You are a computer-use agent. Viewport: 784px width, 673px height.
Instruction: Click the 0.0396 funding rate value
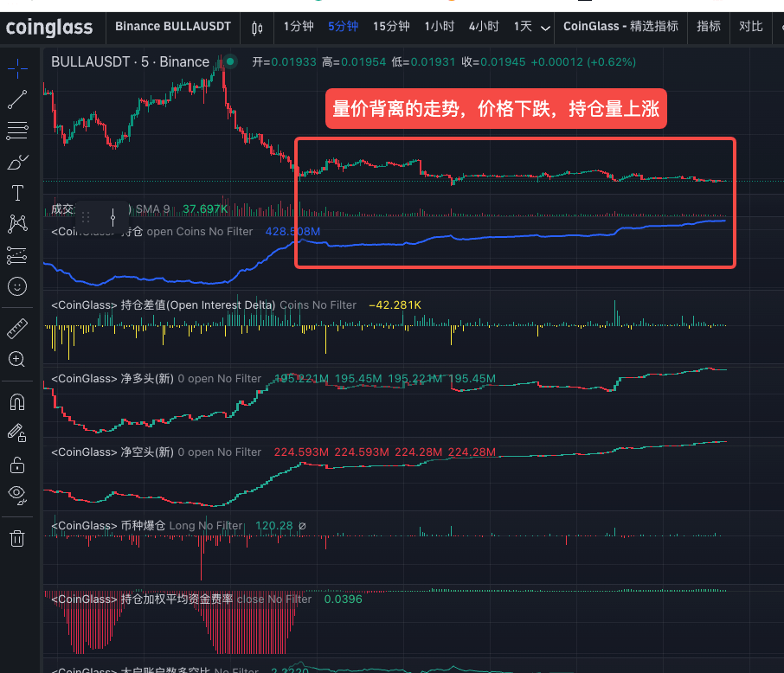(343, 599)
